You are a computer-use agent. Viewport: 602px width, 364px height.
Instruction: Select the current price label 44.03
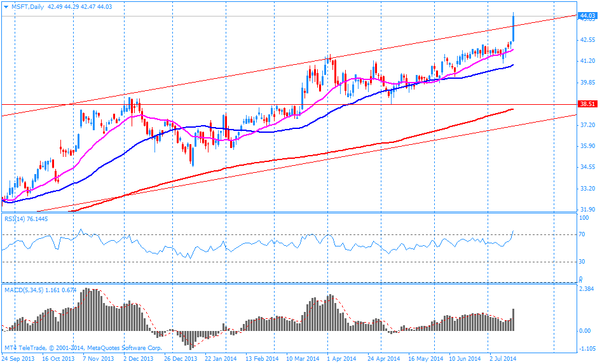586,15
